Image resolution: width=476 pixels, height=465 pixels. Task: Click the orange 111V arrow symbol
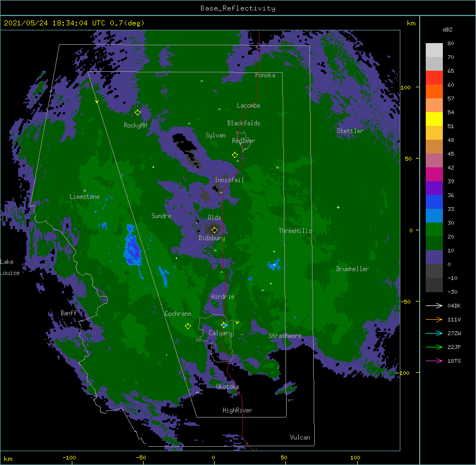pos(434,319)
